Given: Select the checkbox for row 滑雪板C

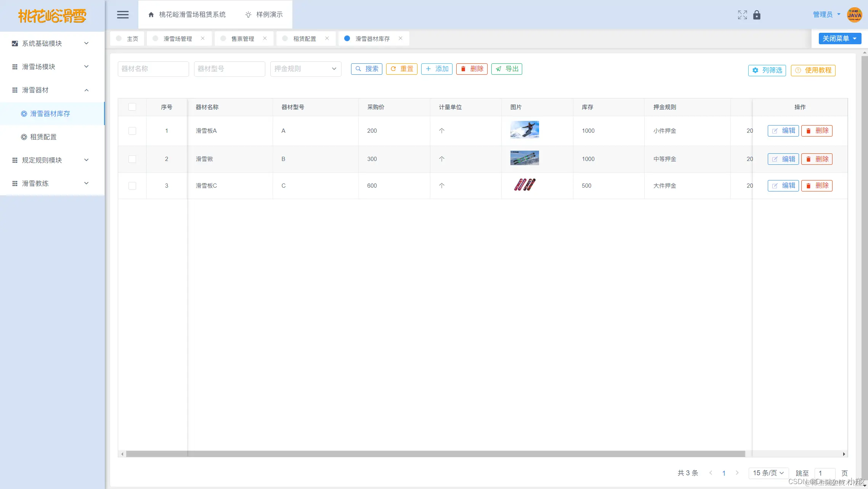Looking at the screenshot, I should pos(132,186).
